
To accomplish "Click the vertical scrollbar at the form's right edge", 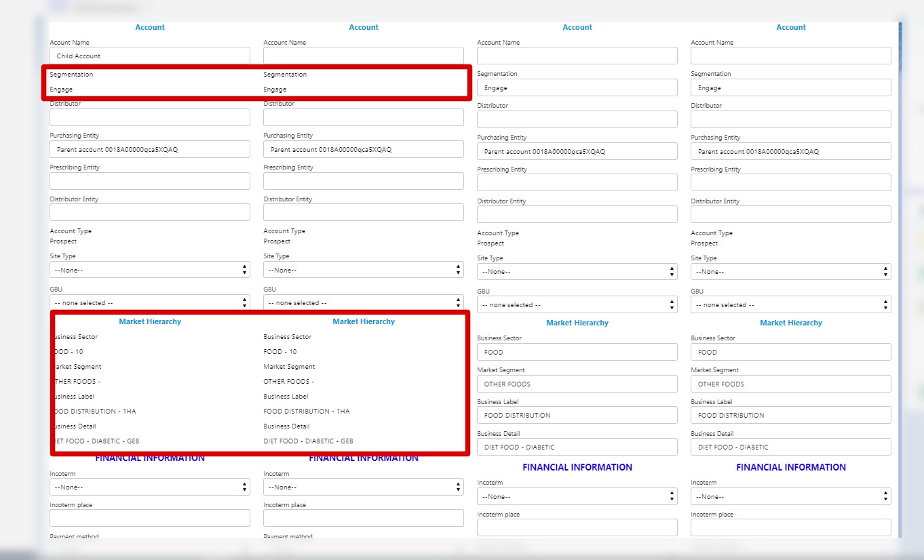I will tap(900, 279).
